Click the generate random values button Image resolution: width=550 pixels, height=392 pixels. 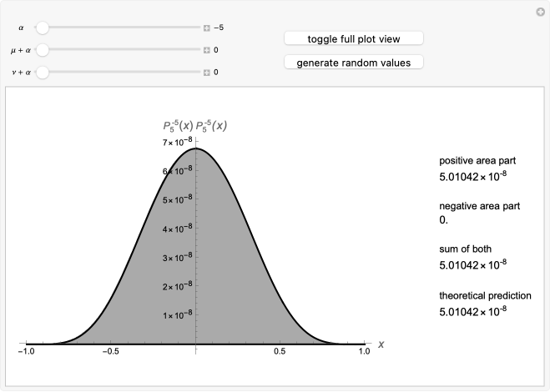(x=354, y=63)
